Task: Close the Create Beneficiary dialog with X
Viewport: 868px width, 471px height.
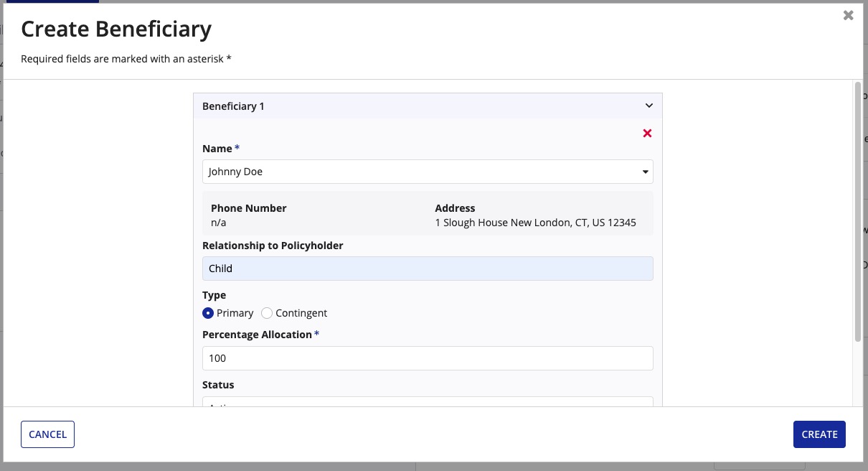Action: (848, 15)
